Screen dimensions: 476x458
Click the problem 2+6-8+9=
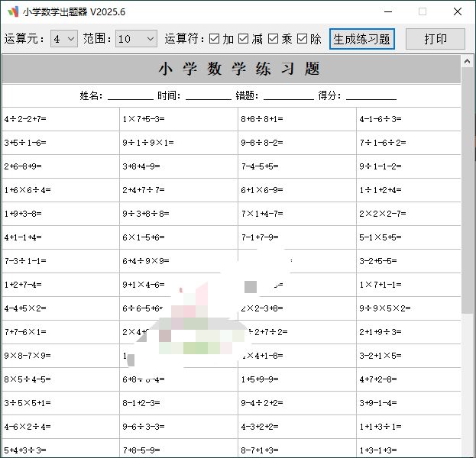[23, 166]
